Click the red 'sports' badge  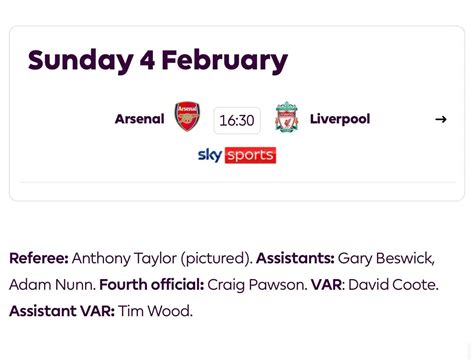(x=250, y=155)
